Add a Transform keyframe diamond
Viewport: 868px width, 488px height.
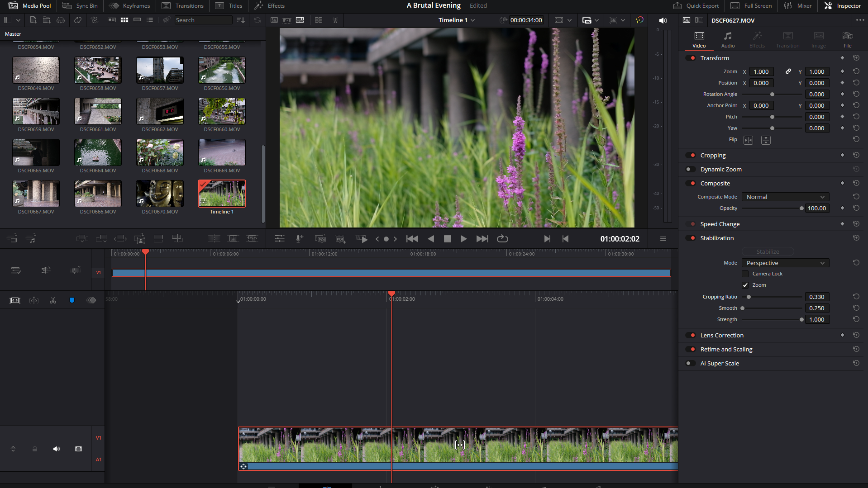pos(842,58)
